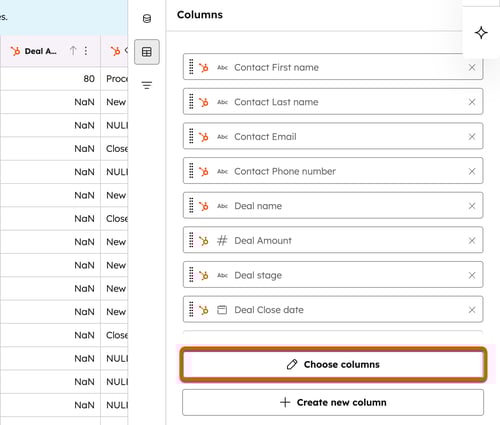Grab the drag handle of Deal stage
Image resolution: width=500 pixels, height=425 pixels.
191,275
